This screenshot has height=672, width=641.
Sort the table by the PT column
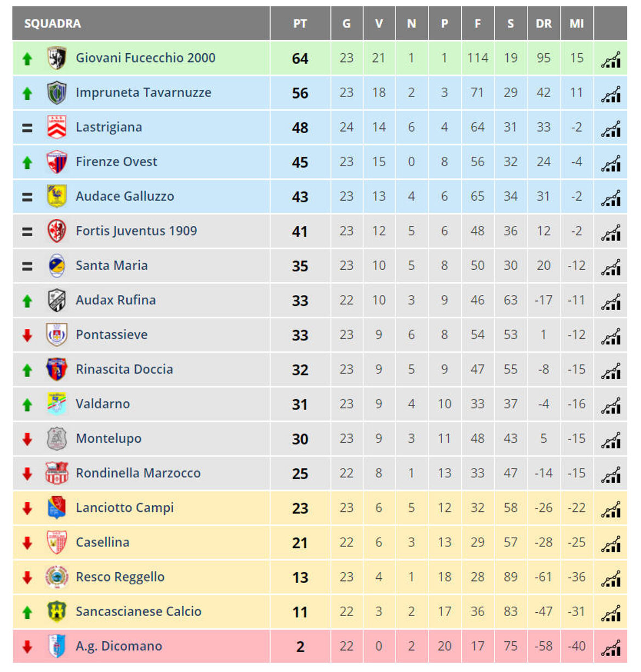[x=299, y=24]
